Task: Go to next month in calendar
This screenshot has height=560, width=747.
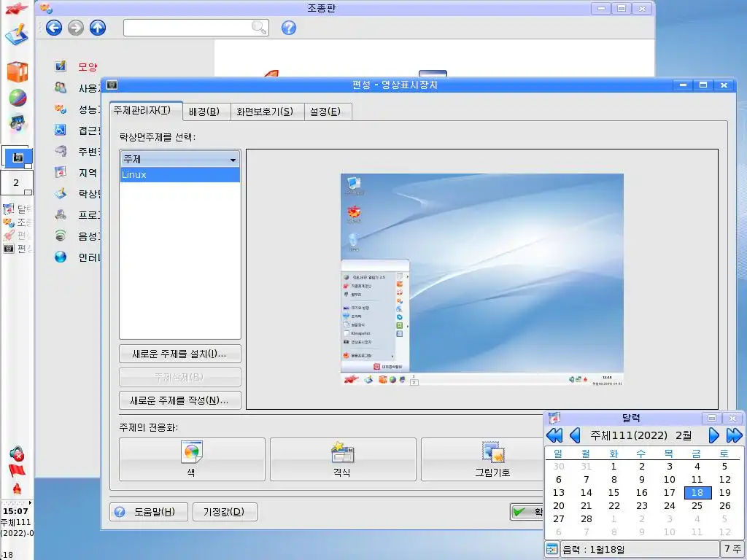Action: 713,435
